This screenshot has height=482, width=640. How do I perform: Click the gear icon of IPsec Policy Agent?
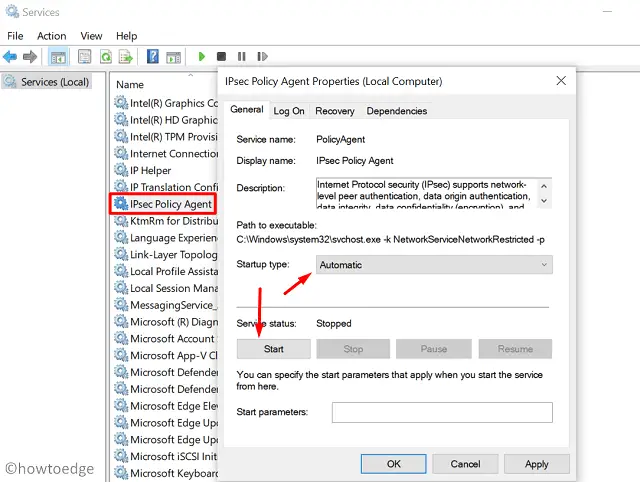(121, 203)
